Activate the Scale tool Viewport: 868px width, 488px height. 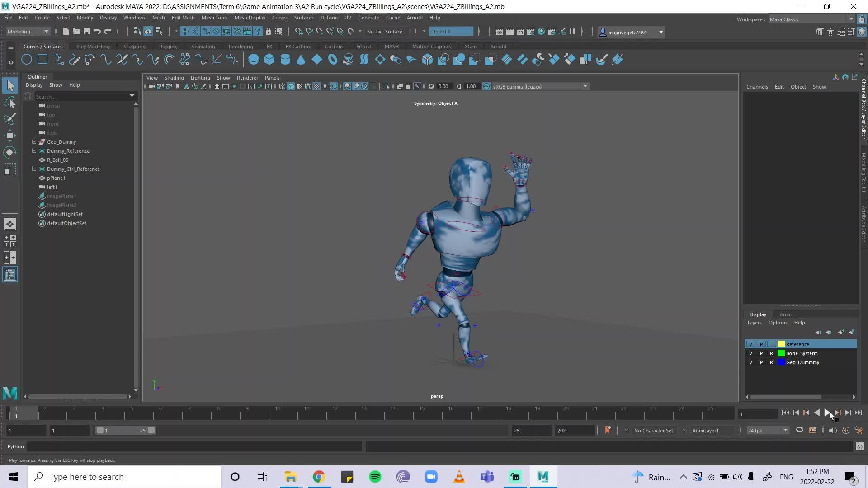pyautogui.click(x=10, y=169)
